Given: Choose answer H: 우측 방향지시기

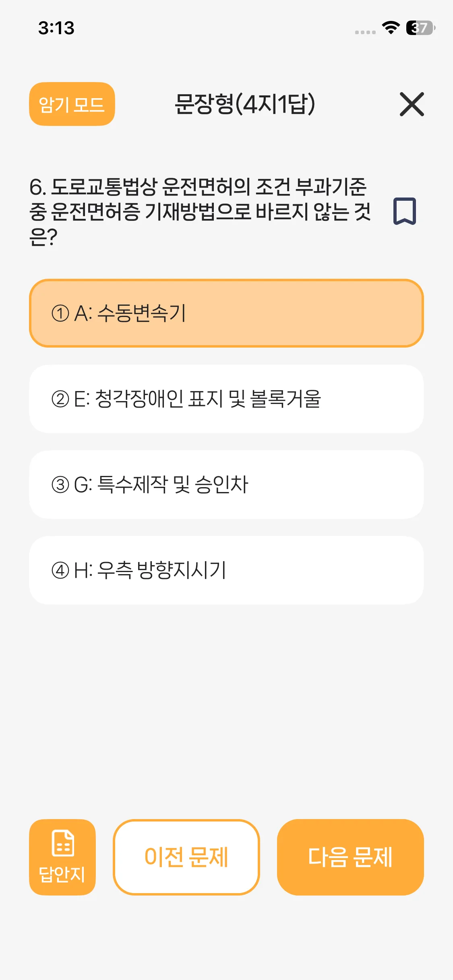Looking at the screenshot, I should [x=226, y=570].
